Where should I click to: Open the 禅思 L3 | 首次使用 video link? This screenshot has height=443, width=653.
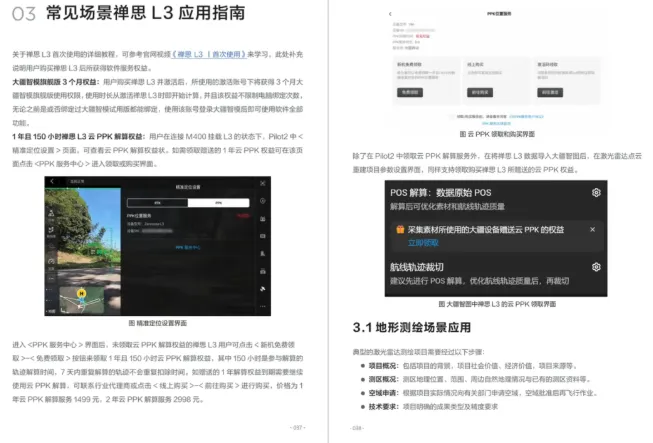(209, 55)
